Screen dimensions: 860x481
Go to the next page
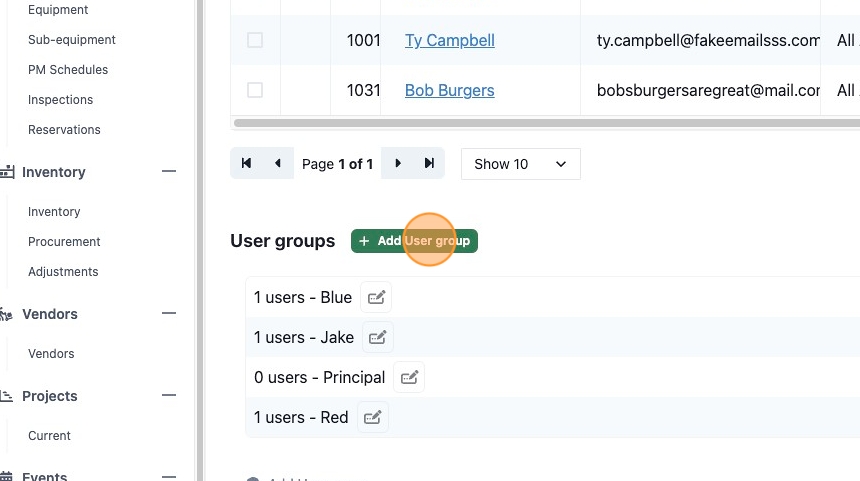(x=398, y=163)
